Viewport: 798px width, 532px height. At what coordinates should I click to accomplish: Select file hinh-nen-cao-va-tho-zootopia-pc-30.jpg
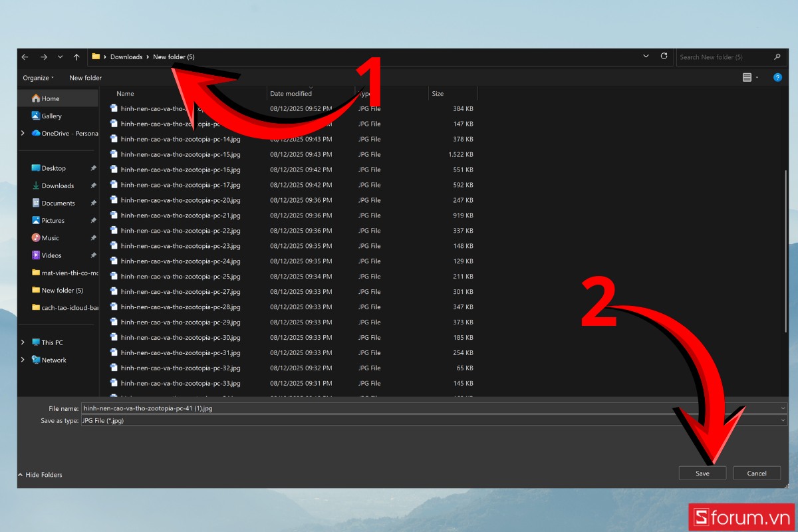[x=180, y=338]
